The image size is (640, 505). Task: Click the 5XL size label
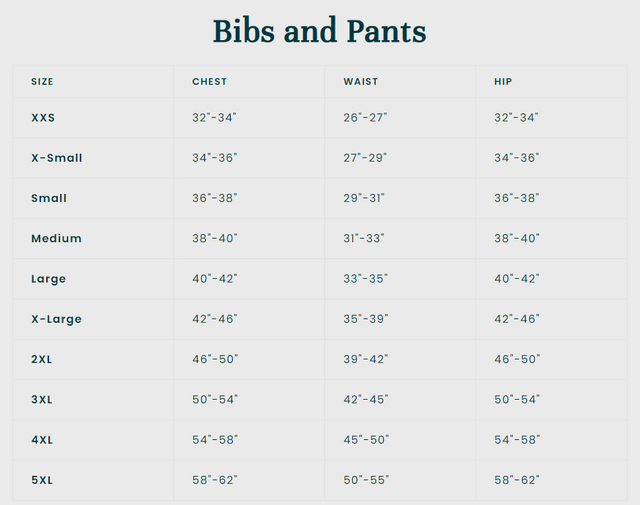pyautogui.click(x=42, y=480)
